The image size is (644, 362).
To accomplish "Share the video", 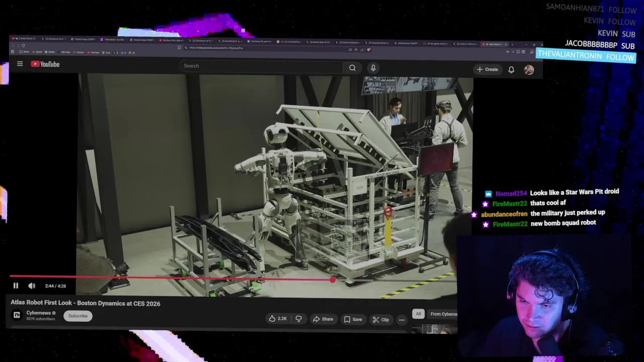I will pos(323,319).
